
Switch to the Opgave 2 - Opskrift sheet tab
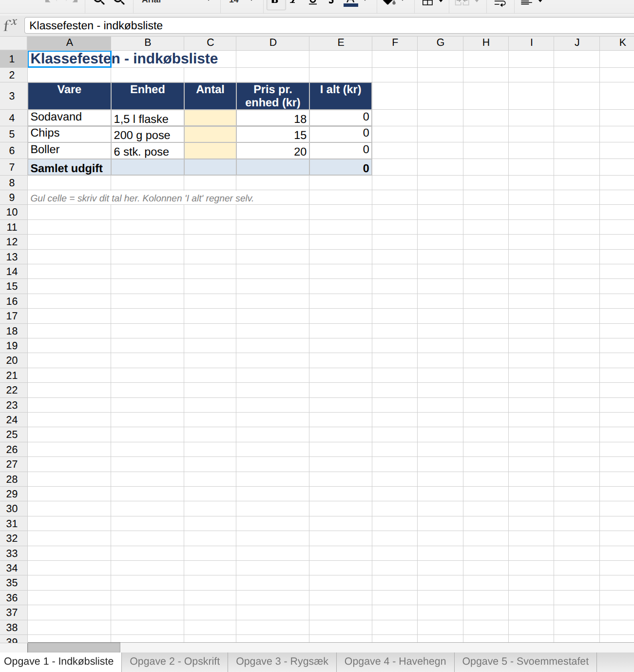pyautogui.click(x=174, y=662)
